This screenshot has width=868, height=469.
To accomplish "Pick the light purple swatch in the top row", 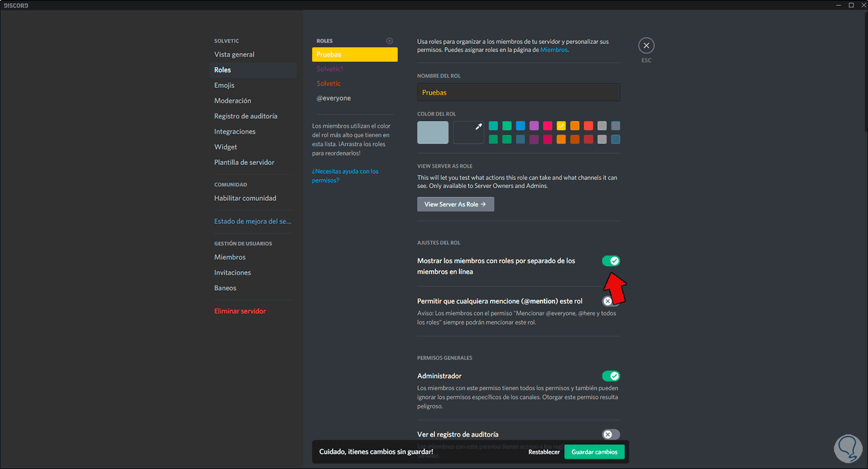I will [x=534, y=126].
